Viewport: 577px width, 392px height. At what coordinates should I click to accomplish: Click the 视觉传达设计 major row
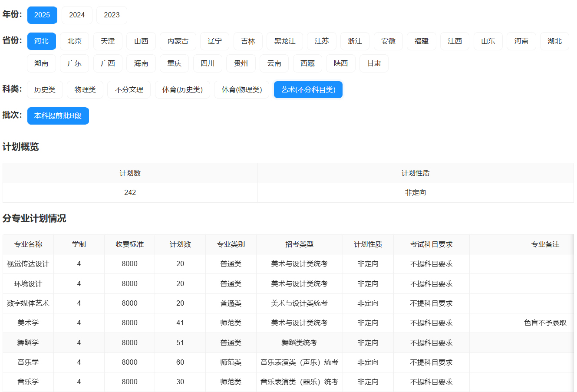288,264
